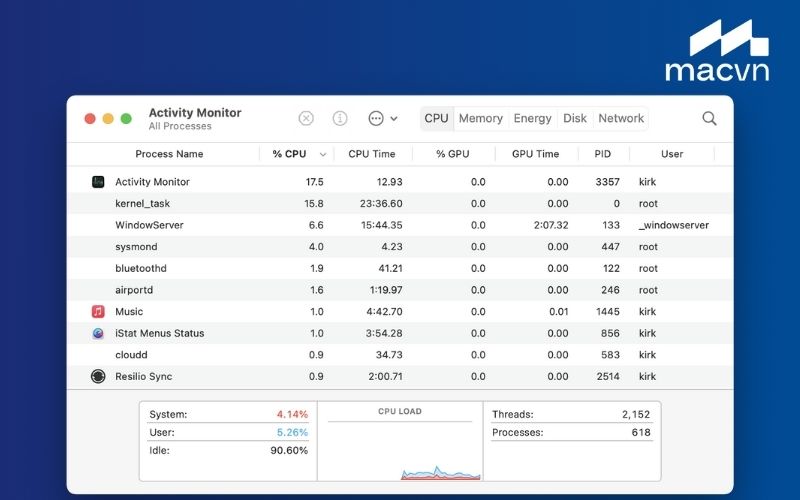This screenshot has height=500, width=800.
Task: Click the System 4.14% value
Action: [292, 414]
